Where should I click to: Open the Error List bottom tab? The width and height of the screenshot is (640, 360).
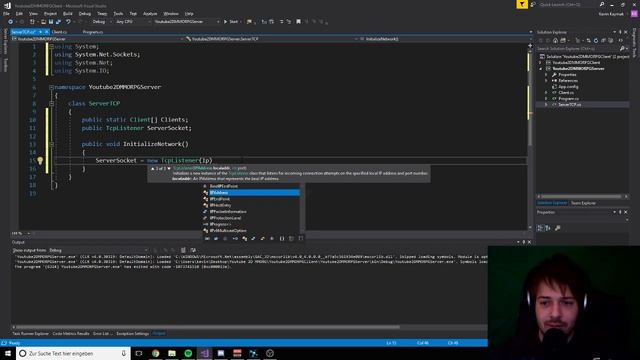click(101, 333)
